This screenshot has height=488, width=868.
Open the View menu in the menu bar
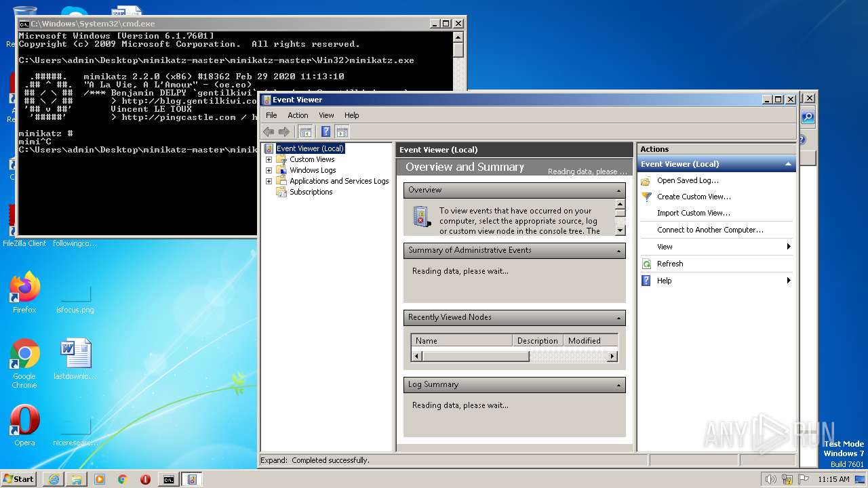pyautogui.click(x=326, y=115)
